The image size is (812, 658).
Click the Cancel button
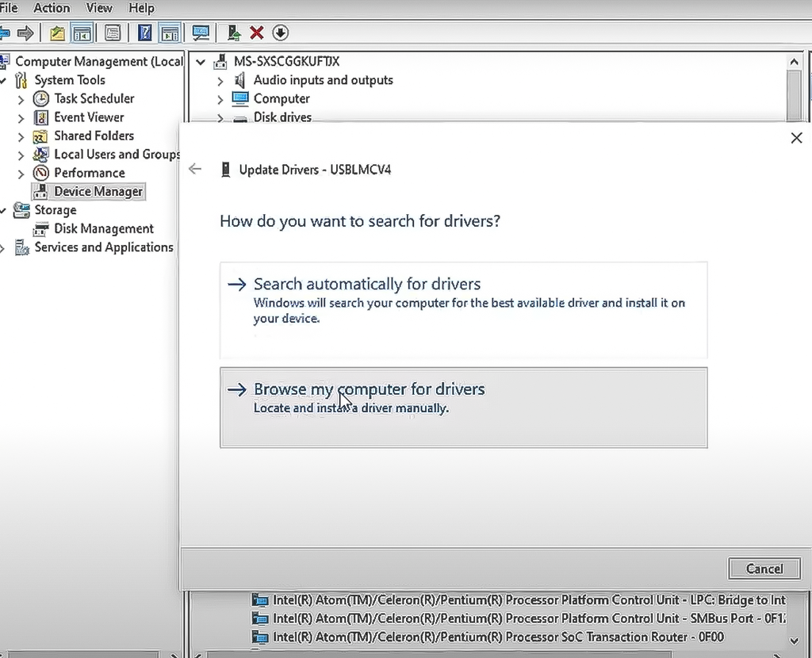[764, 568]
